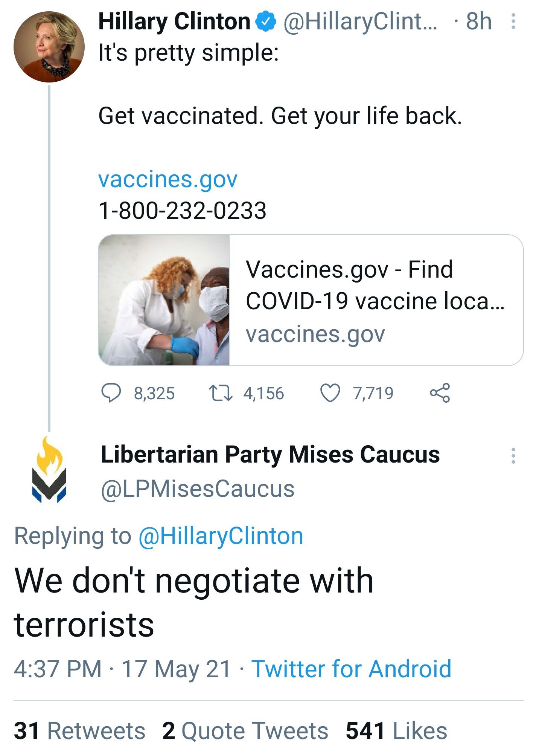Click the @HillaryClinton mention in reply line
Screen dimensions: 539x756
(x=221, y=536)
